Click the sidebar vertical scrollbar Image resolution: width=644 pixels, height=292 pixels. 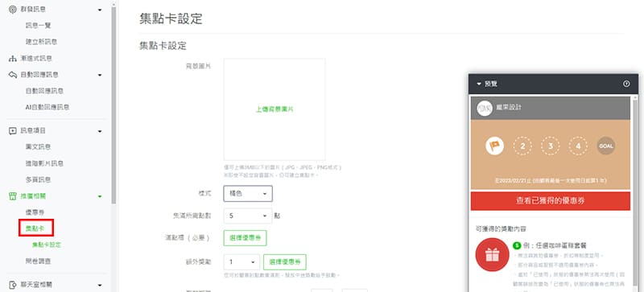[114, 105]
